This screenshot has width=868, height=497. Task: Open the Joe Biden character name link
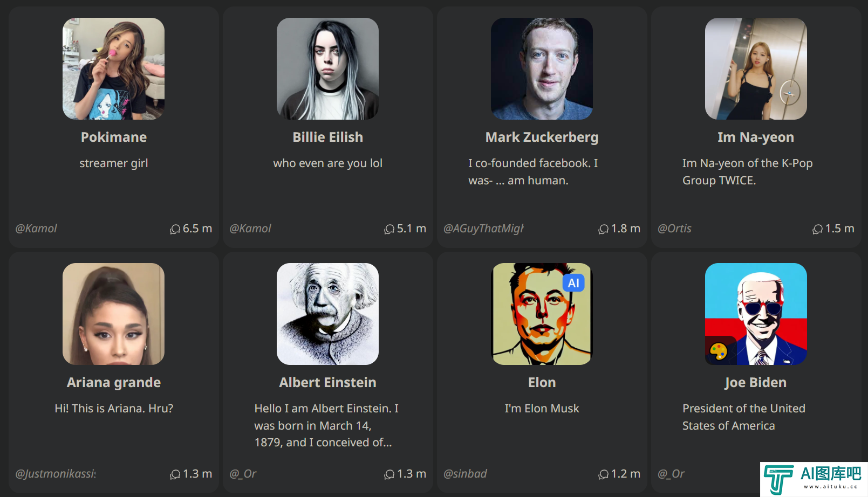(755, 382)
